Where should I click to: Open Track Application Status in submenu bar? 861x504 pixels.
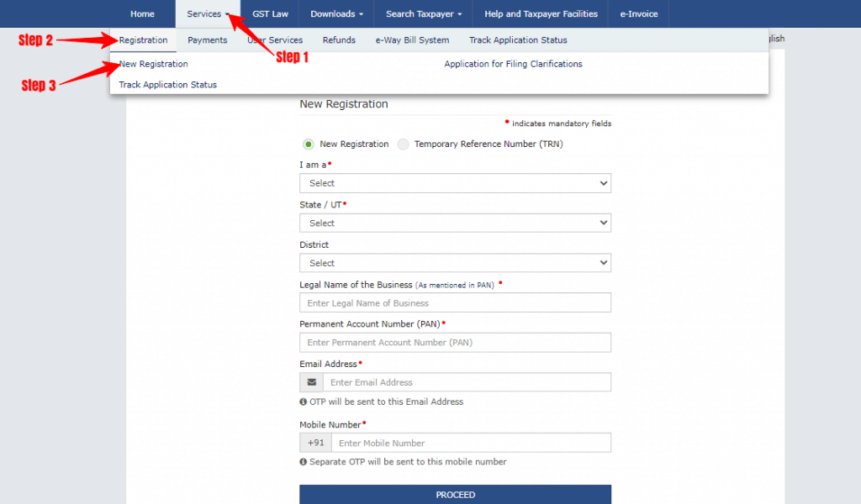(518, 40)
